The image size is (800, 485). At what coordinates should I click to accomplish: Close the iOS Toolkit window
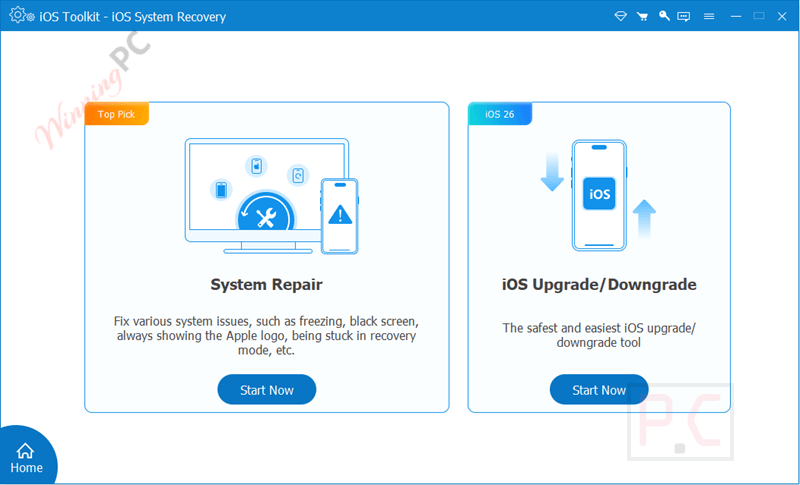pyautogui.click(x=782, y=16)
